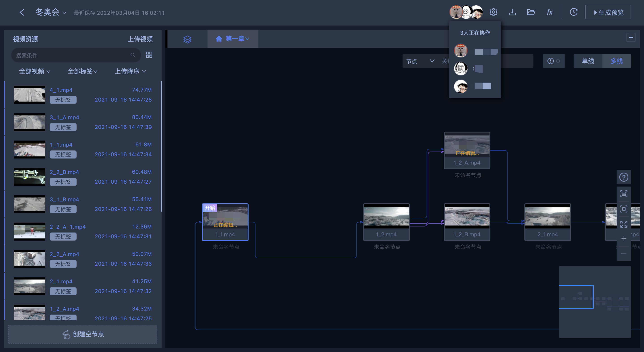Open the folder icon in toolbar
This screenshot has height=352, width=644.
[x=531, y=12]
